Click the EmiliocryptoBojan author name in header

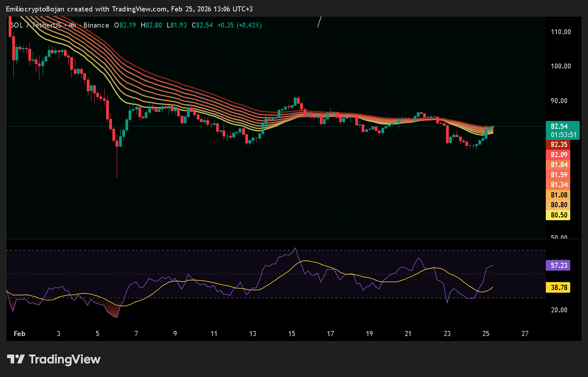35,9
